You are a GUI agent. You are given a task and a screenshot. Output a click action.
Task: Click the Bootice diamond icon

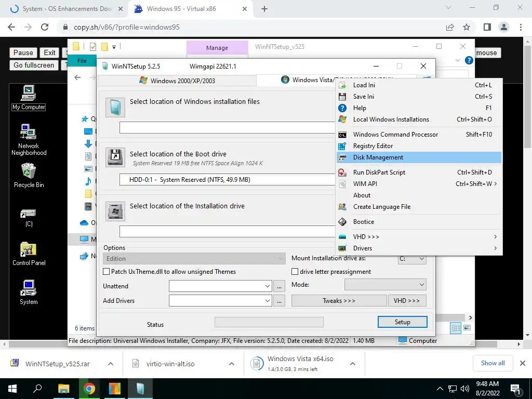[x=342, y=222]
